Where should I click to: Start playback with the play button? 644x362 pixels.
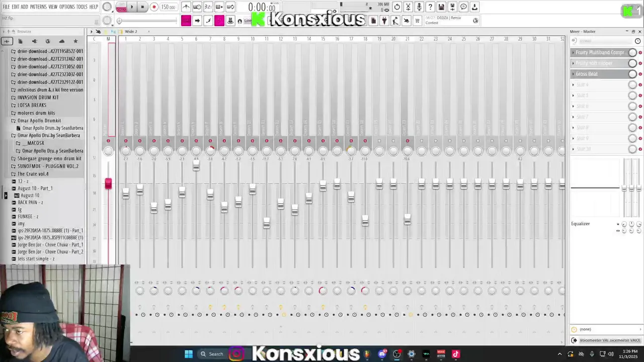[x=132, y=8]
